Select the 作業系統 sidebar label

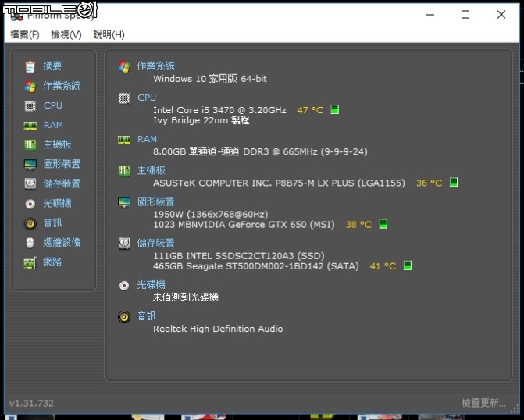coord(62,86)
